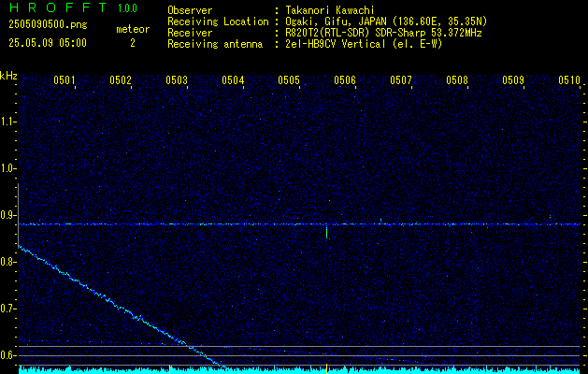Click the 0503 time marker
Viewport: 588px width, 374px height.
click(177, 79)
